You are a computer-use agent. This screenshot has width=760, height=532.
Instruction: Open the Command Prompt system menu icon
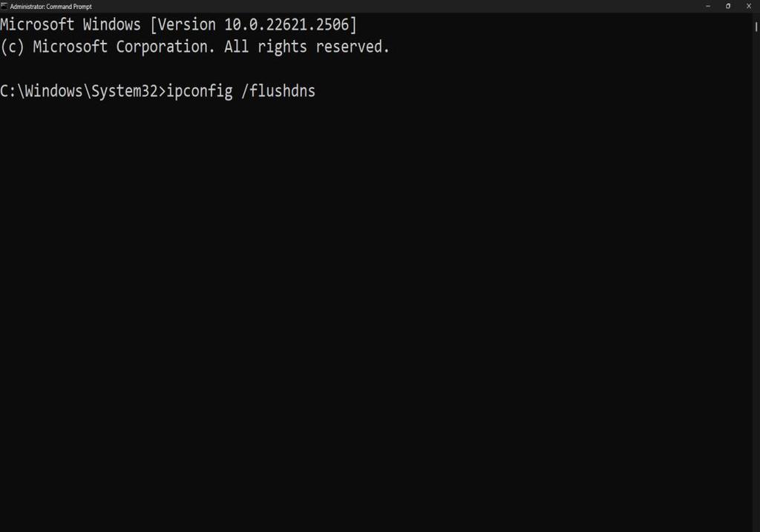click(4, 6)
